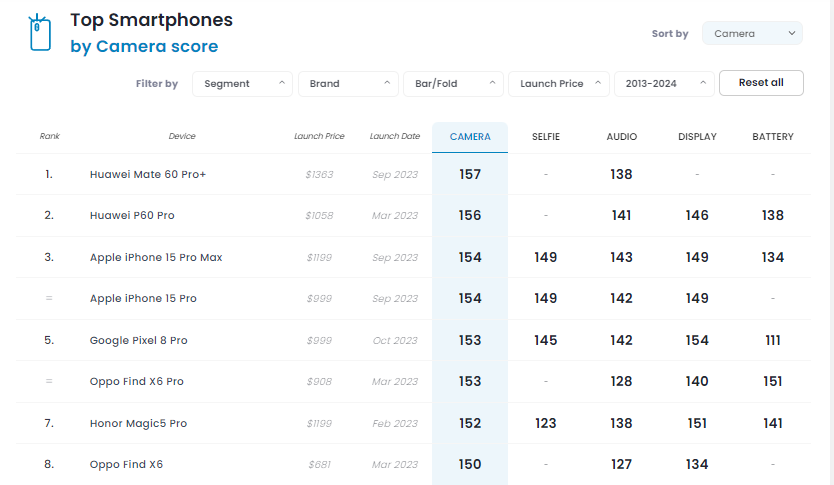This screenshot has height=485, width=834.
Task: Open the Bar/Fold filter
Action: point(454,83)
